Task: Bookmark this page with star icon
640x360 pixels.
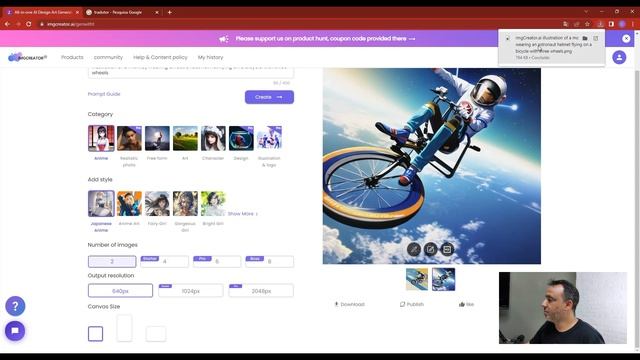Action: pyautogui.click(x=587, y=24)
